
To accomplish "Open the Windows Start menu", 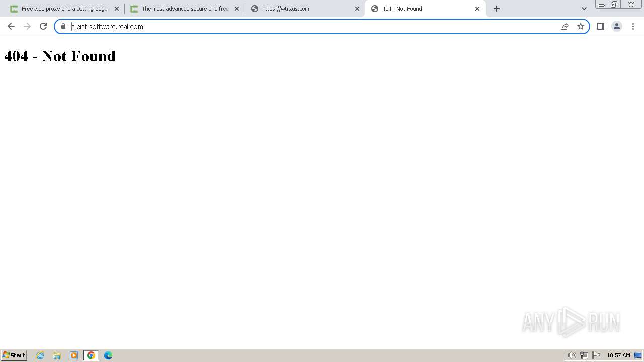I will tap(14, 355).
